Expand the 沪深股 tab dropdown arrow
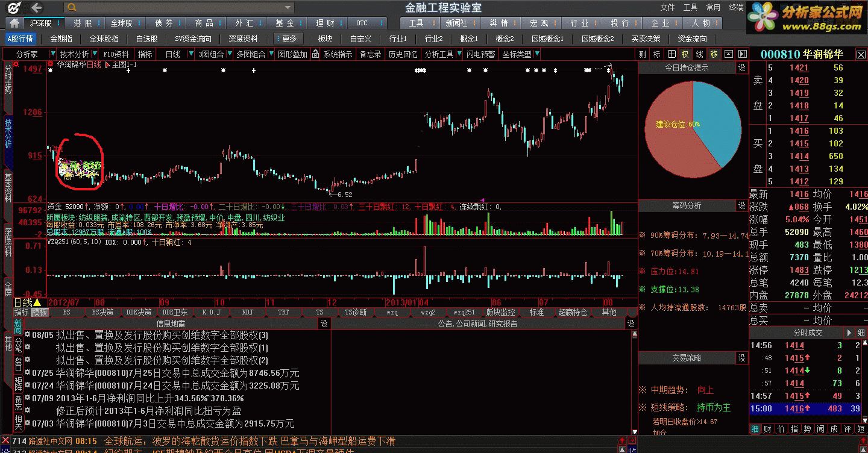The image size is (868, 453). 58,23
